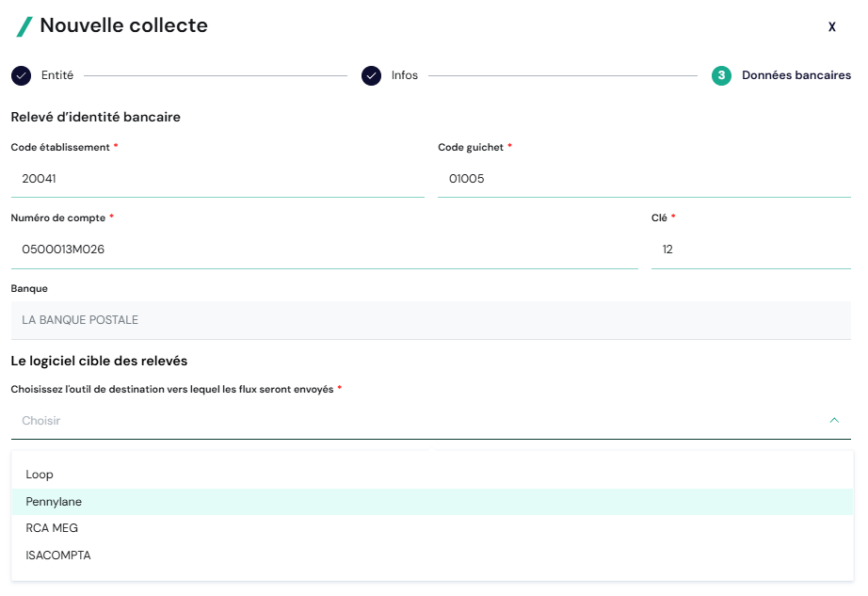Click the Banque field showing LA BANQUE POSTALE
The width and height of the screenshot is (868, 596).
tap(430, 320)
